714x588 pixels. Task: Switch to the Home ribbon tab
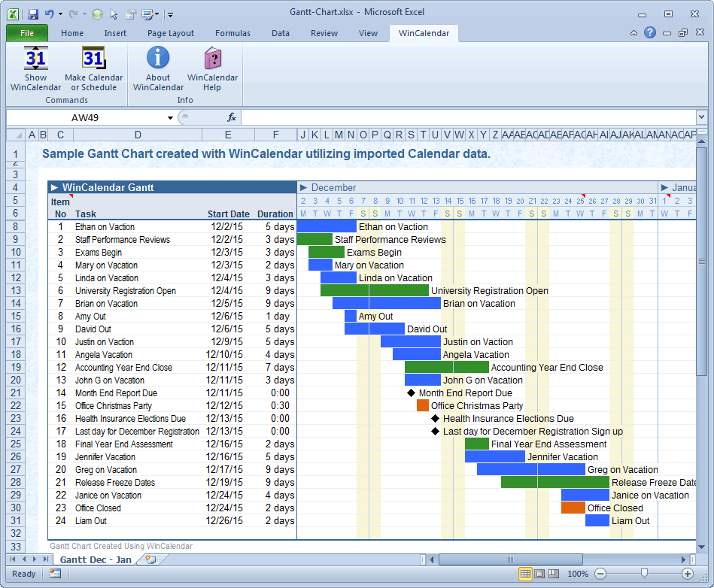[x=71, y=33]
